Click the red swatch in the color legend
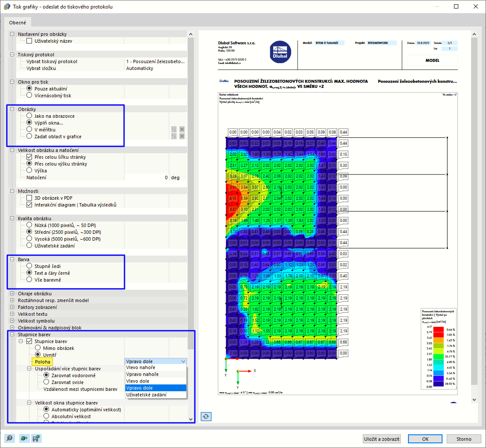The width and height of the screenshot is (486, 448). (x=438, y=329)
